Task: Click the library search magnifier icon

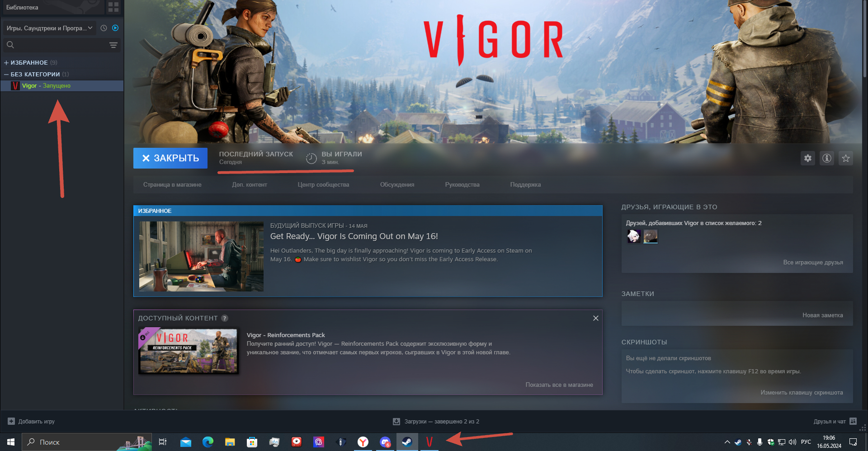Action: click(x=10, y=45)
